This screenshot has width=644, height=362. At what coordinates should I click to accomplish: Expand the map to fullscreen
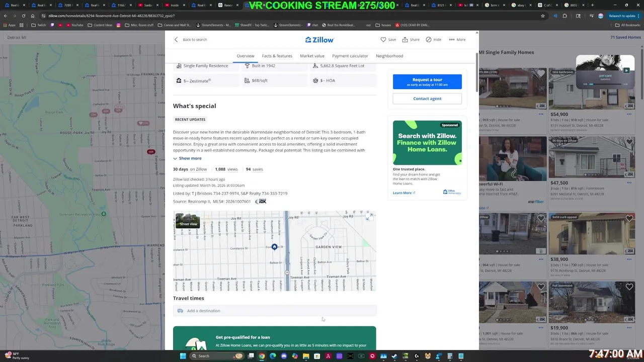click(369, 217)
